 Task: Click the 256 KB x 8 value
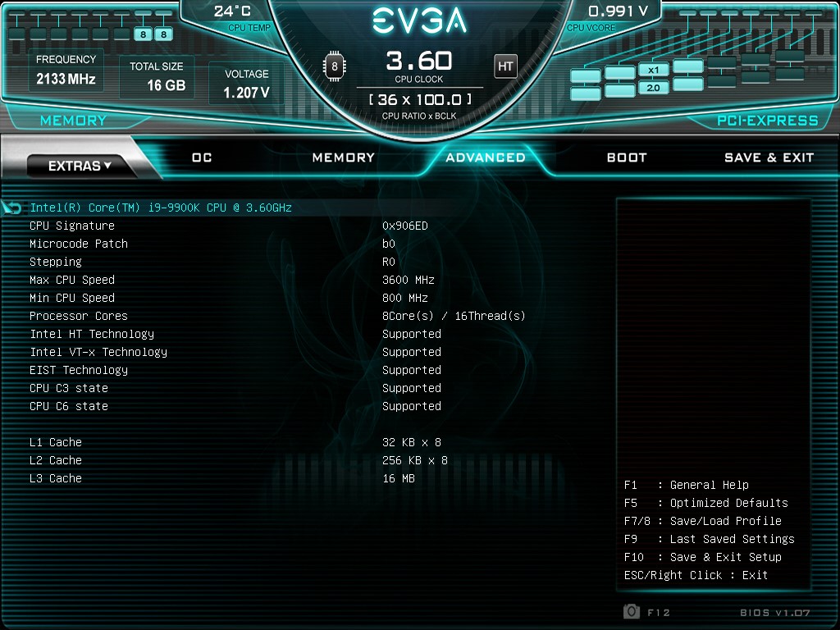pyautogui.click(x=415, y=460)
